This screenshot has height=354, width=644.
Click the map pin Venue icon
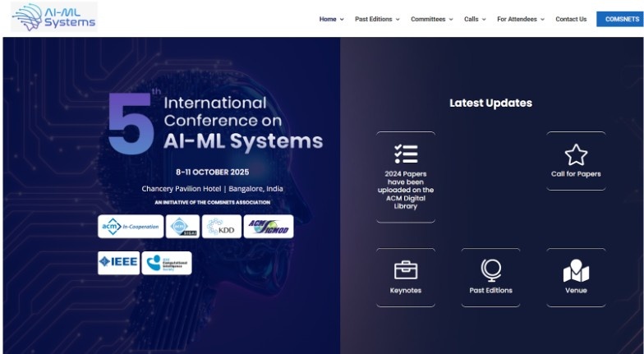(576, 271)
